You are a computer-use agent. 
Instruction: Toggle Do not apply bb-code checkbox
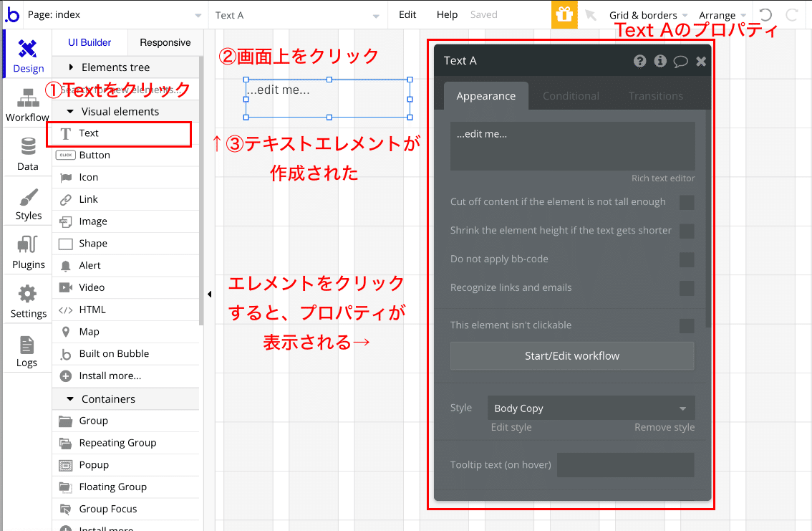coord(687,259)
